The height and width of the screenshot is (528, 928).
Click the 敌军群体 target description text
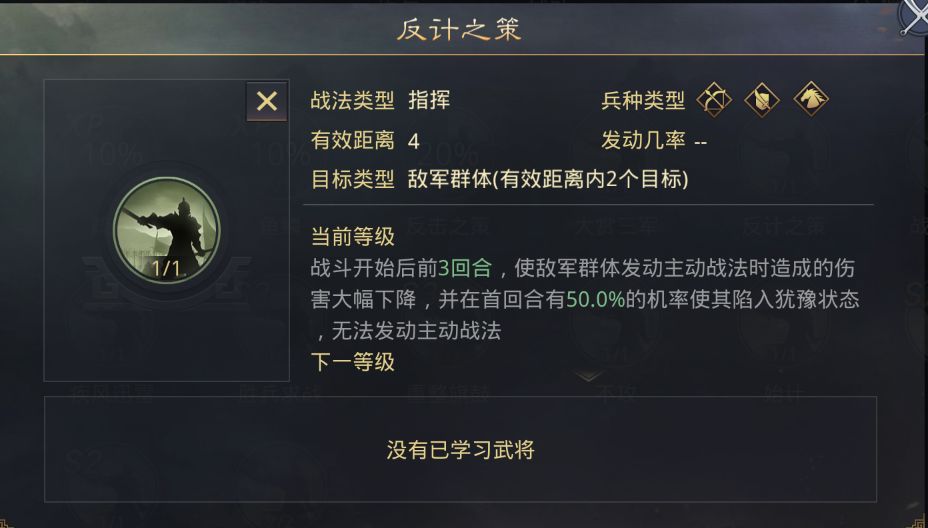[547, 179]
